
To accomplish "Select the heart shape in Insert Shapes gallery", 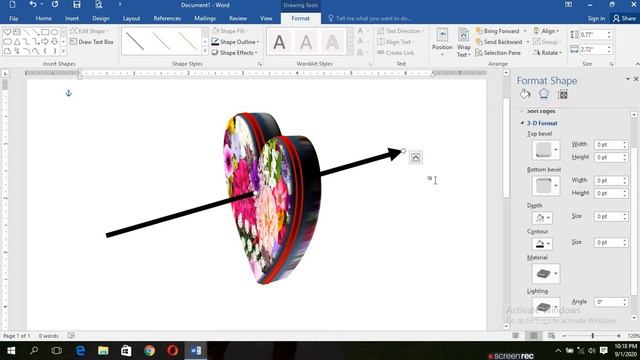I will 7,32.
